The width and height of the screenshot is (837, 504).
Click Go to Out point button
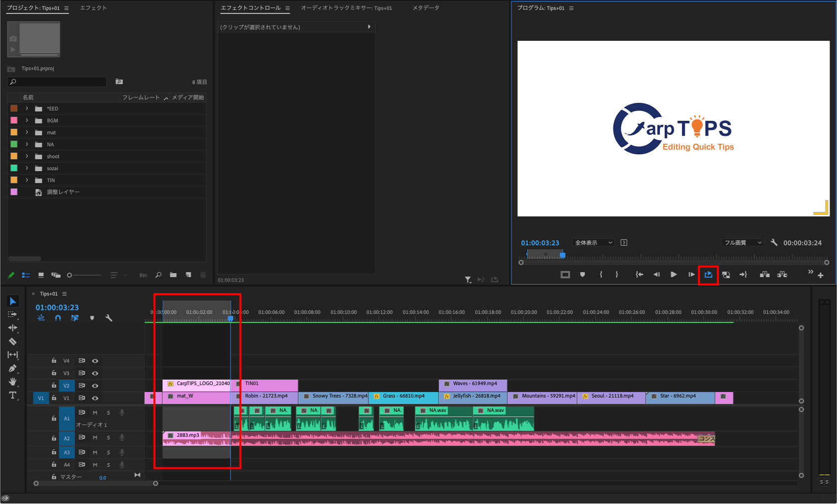743,275
